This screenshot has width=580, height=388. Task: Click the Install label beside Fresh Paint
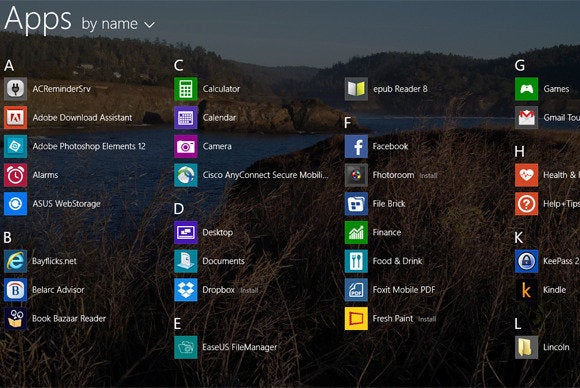[427, 319]
